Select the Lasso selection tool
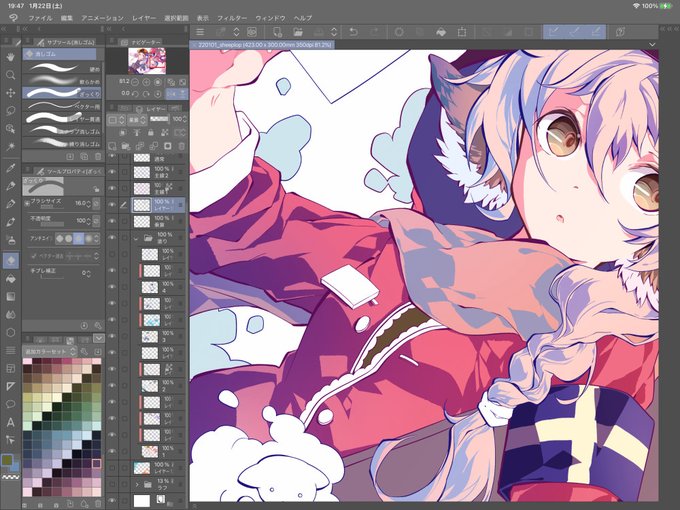The width and height of the screenshot is (680, 510). click(x=10, y=110)
